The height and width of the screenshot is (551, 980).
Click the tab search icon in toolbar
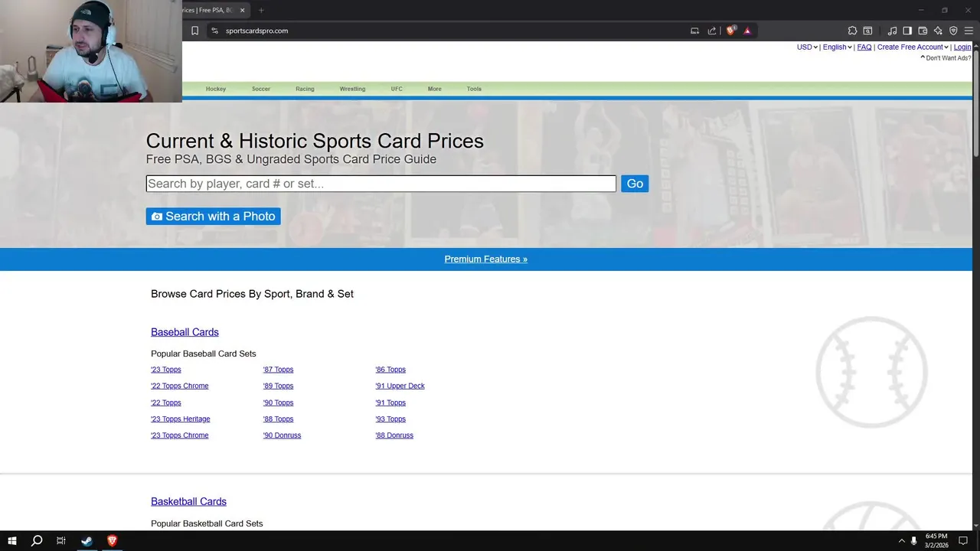pos(867,31)
